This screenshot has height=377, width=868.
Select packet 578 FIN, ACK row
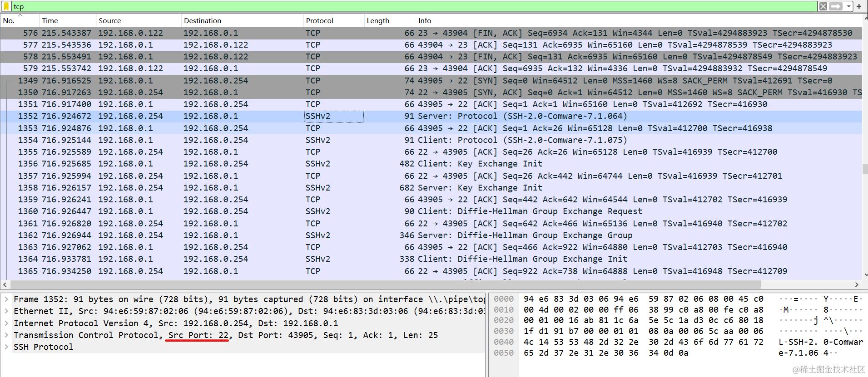click(431, 57)
